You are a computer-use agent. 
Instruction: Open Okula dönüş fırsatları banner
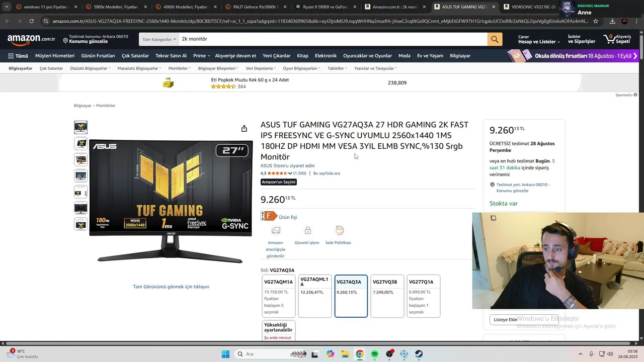point(572,56)
